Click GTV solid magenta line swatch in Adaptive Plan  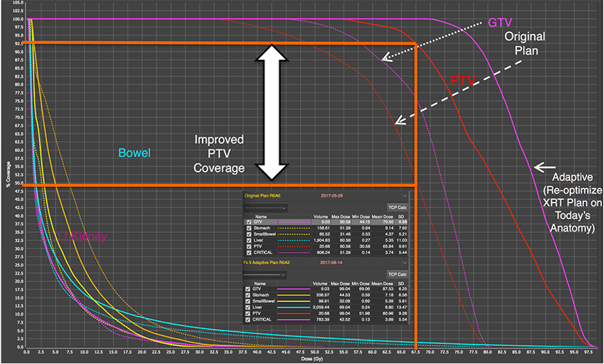294,289
